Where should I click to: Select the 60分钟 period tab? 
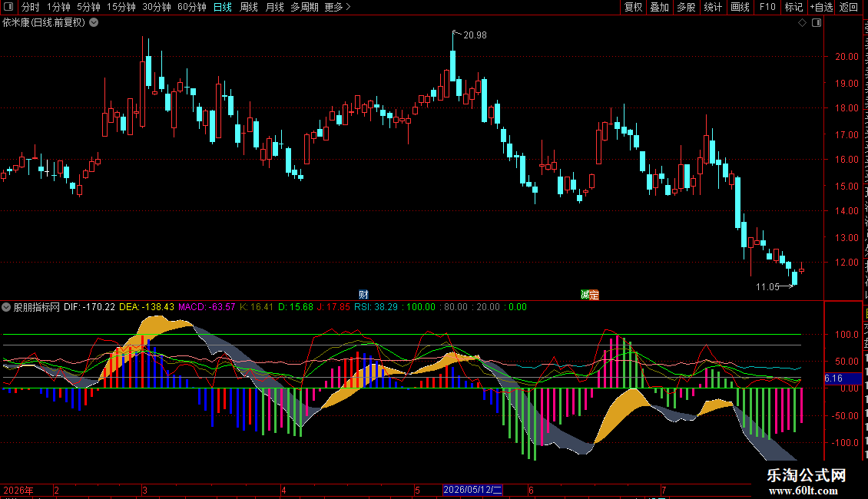pyautogui.click(x=191, y=7)
